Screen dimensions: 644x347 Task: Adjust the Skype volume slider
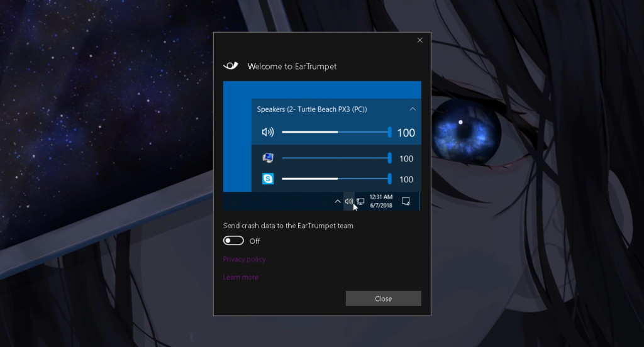336,179
